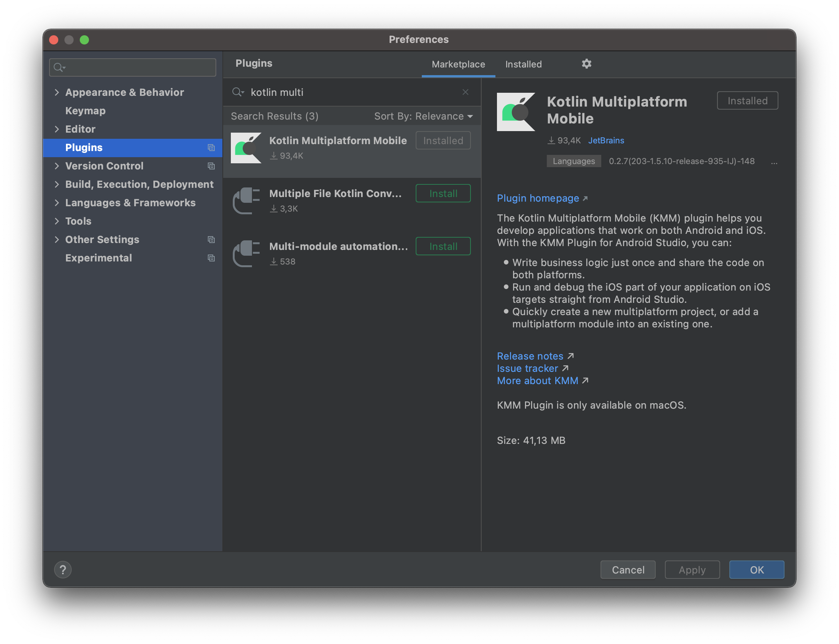Expand the Version Control section
The height and width of the screenshot is (644, 839).
pyautogui.click(x=57, y=166)
